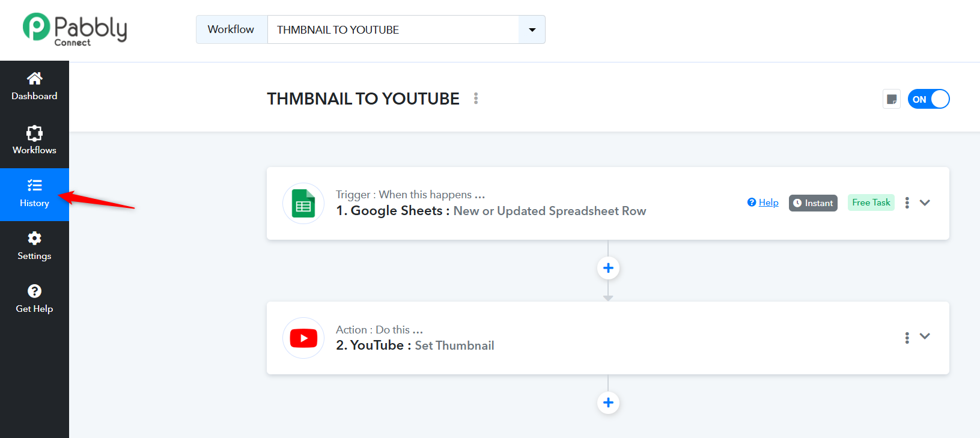
Task: Open the workflow selector dropdown arrow
Action: [x=532, y=29]
